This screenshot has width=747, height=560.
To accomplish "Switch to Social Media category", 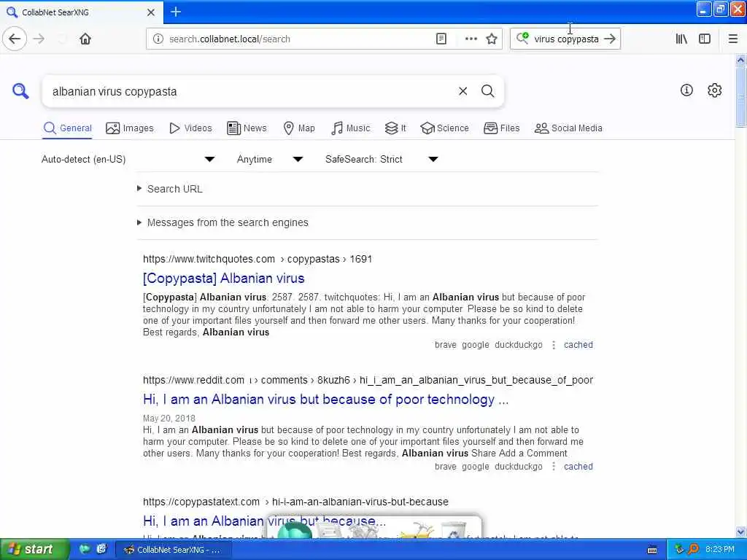I will point(568,128).
